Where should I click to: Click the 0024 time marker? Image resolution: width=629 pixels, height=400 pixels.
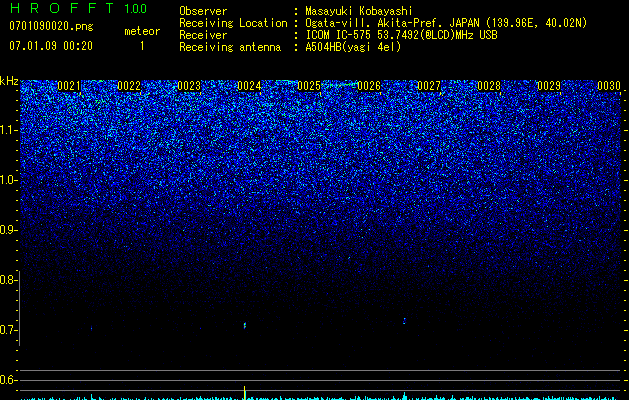click(x=249, y=86)
